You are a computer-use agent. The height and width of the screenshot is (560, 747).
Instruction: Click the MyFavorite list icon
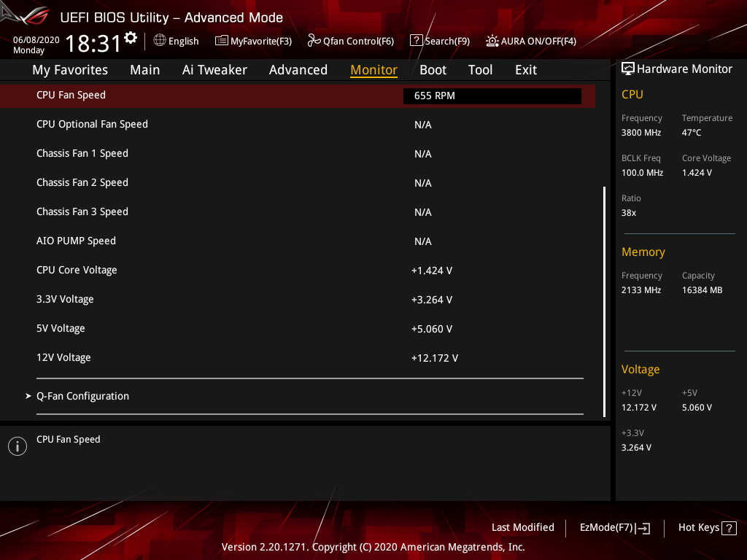point(222,41)
